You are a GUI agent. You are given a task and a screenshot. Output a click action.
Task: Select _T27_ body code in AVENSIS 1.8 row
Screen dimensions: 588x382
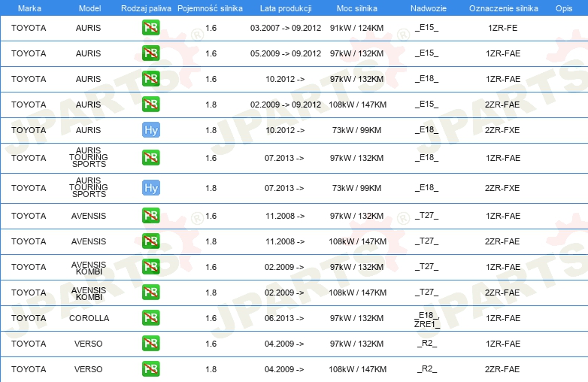pos(427,241)
